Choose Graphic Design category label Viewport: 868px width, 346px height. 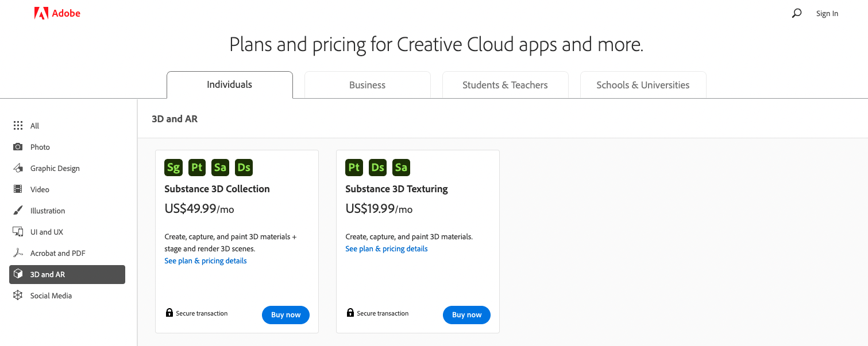click(x=55, y=168)
